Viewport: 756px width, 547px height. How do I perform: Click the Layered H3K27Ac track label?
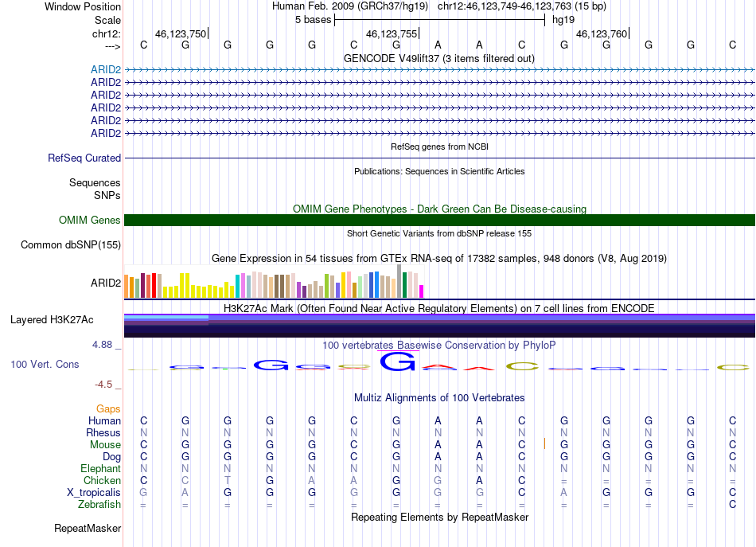click(52, 319)
